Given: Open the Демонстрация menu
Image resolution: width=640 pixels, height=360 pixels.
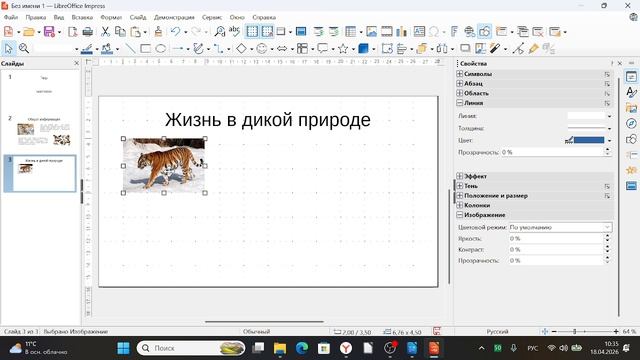Looking at the screenshot, I should [174, 17].
